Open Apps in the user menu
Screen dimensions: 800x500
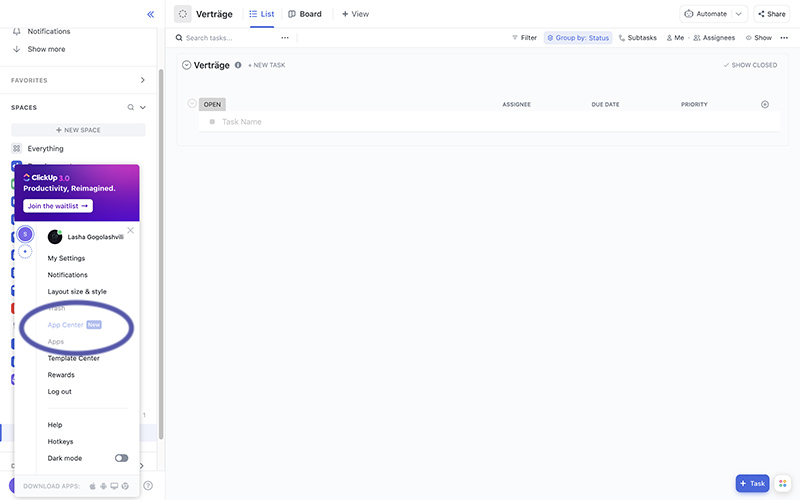click(56, 341)
